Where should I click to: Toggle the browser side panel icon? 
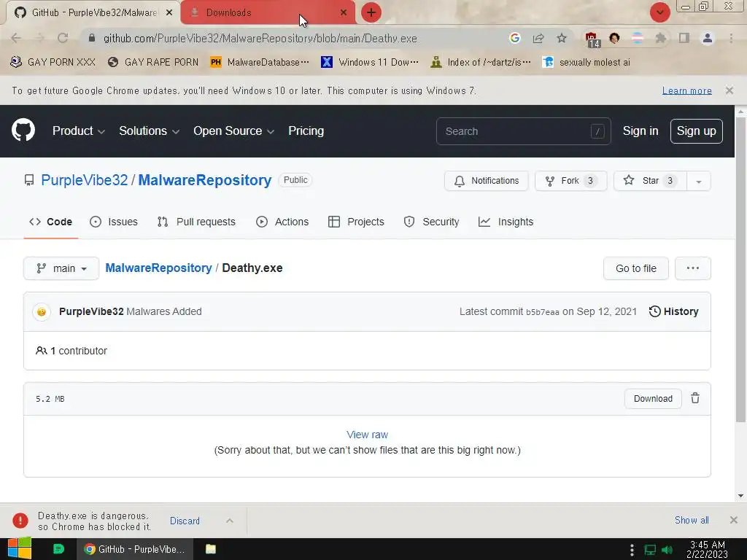pyautogui.click(x=684, y=38)
